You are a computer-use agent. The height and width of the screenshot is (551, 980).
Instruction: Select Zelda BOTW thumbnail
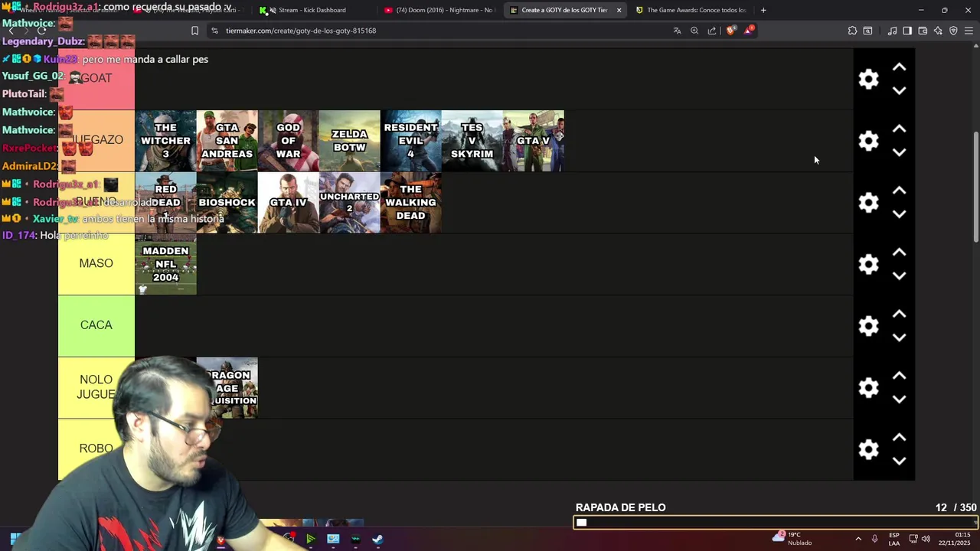click(349, 141)
